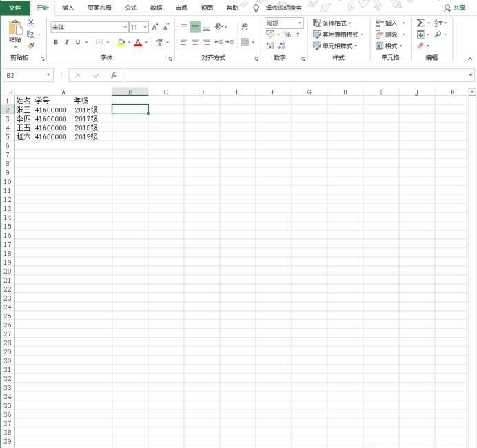This screenshot has width=477, height=448.
Task: Select cell containing 2017级
Action: pos(85,119)
